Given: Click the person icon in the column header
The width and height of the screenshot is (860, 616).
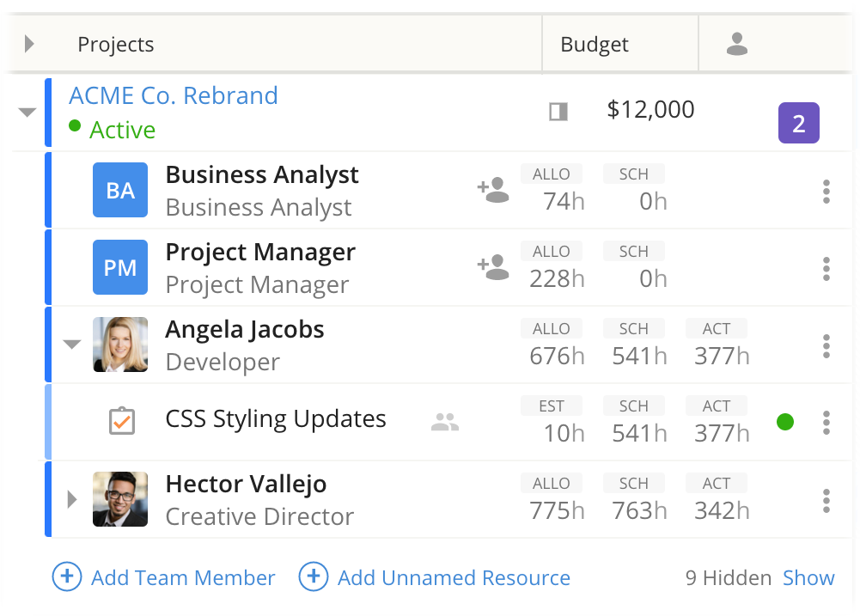Looking at the screenshot, I should coord(737,44).
